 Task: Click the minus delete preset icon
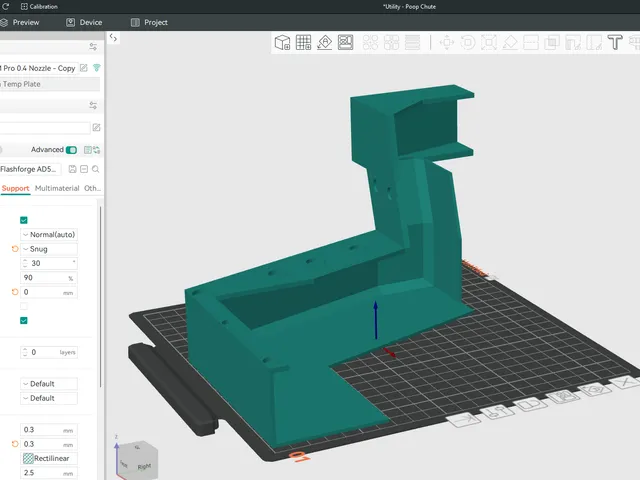[x=84, y=169]
